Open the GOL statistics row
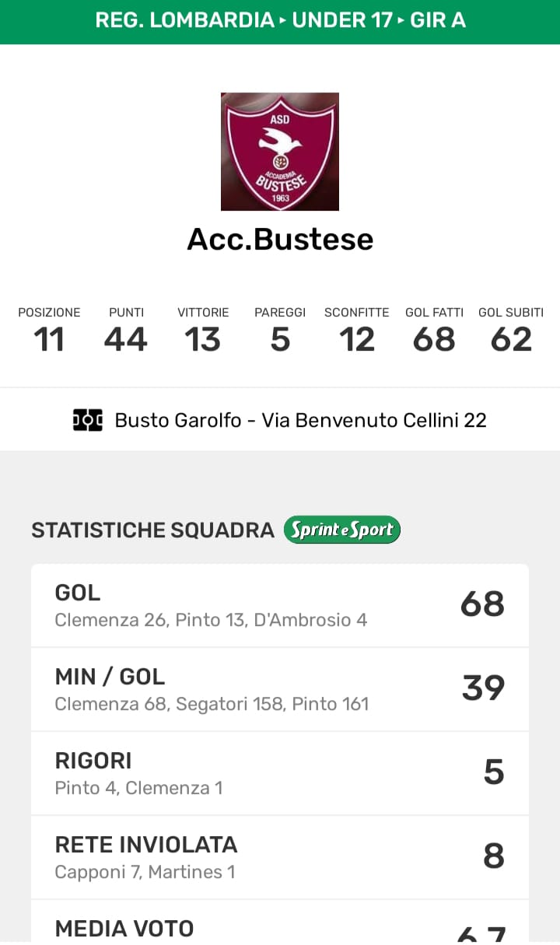 280,605
